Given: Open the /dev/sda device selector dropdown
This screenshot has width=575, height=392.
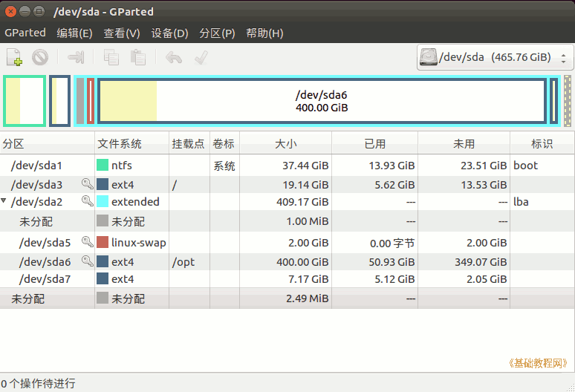Looking at the screenshot, I should 495,57.
